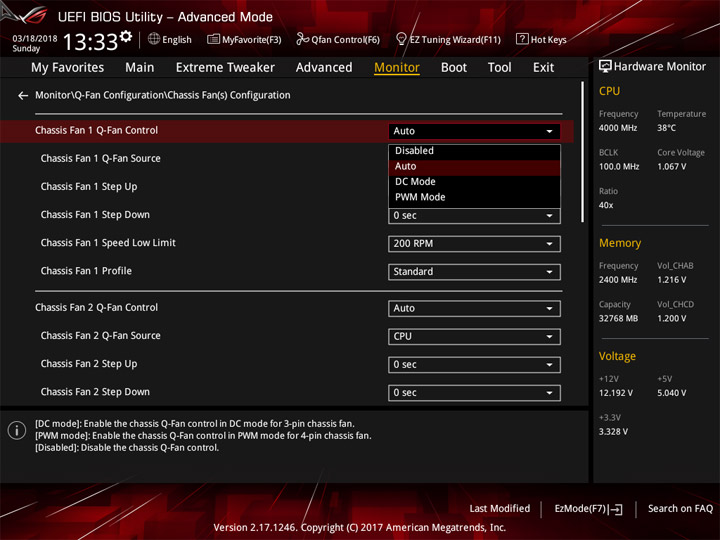Select Chassis Fan 2 Q-Fan Source label
Screen dimensions: 720x540
tap(101, 336)
